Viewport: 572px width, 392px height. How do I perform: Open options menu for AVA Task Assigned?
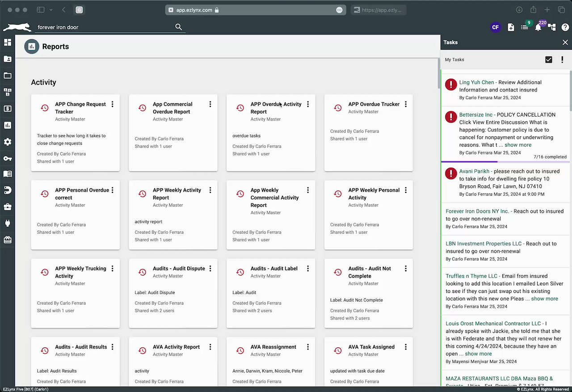click(x=406, y=347)
